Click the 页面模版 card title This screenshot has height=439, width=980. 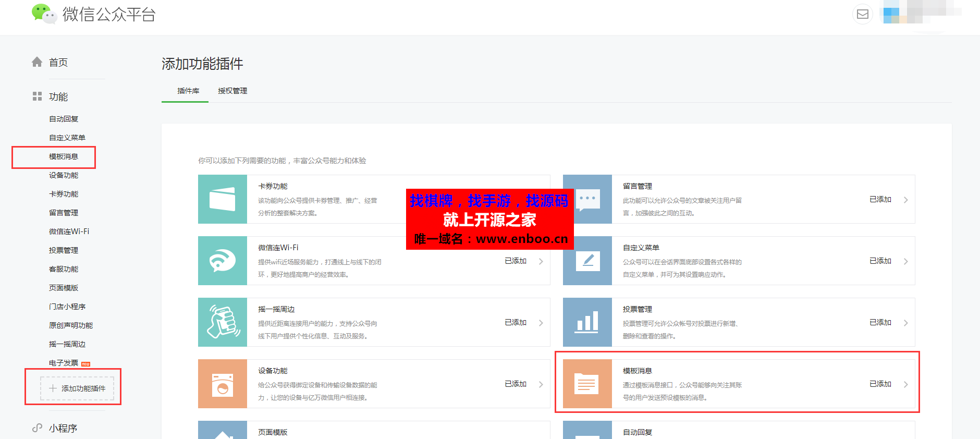pos(273,432)
